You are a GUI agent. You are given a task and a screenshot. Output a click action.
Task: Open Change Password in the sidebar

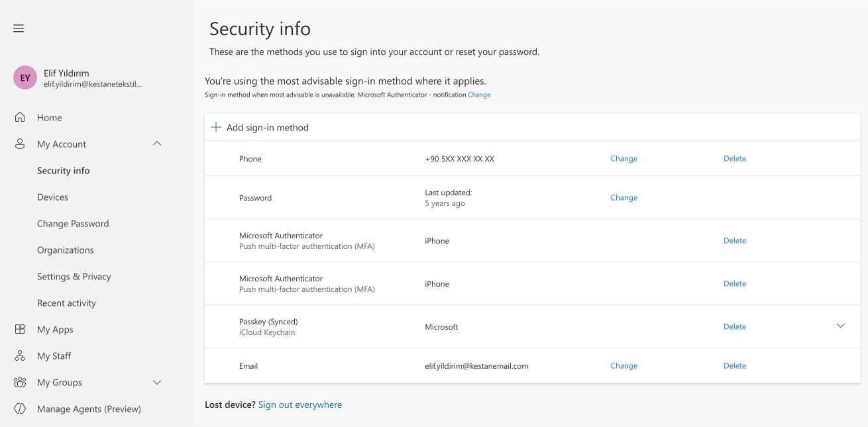(73, 224)
